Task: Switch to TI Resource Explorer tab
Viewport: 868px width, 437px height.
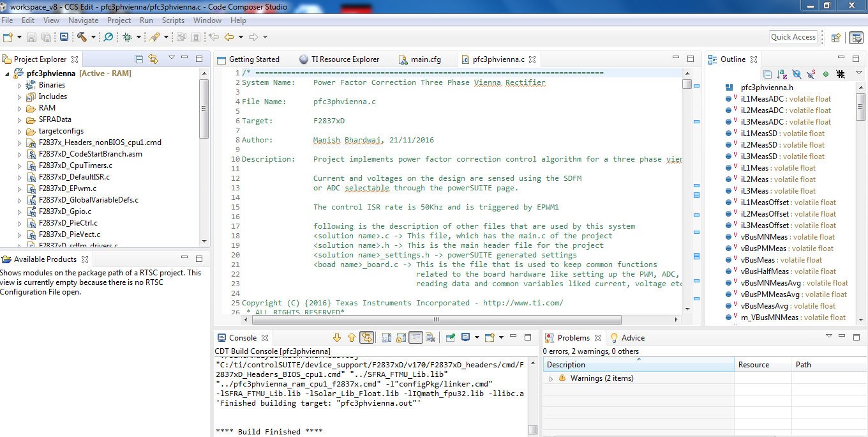Action: click(339, 59)
